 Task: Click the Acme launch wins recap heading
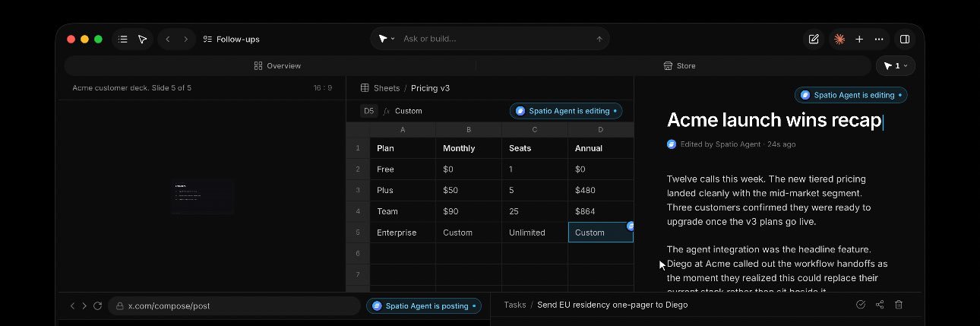pos(774,120)
